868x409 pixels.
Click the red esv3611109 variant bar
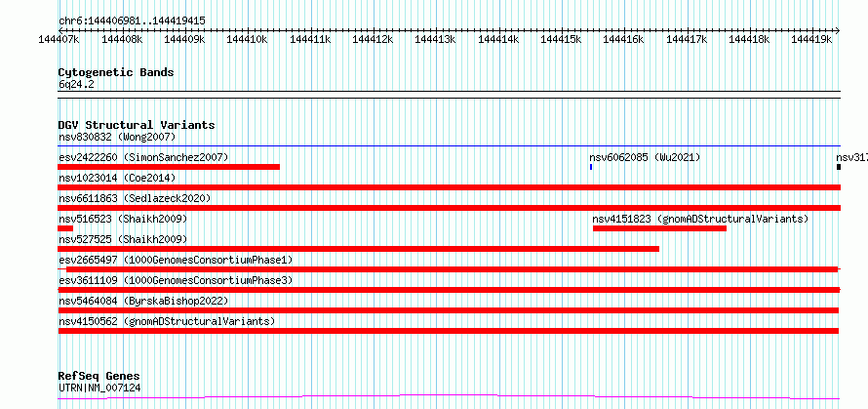pyautogui.click(x=449, y=290)
